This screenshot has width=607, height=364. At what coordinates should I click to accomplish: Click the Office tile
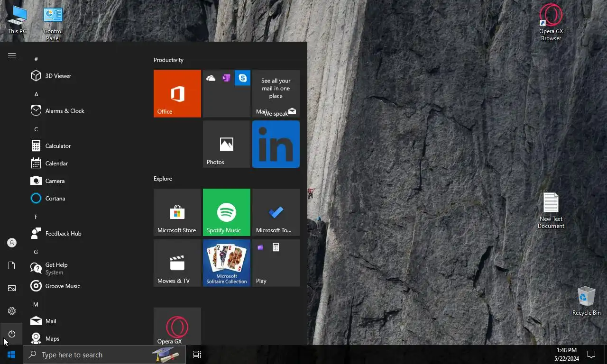[177, 93]
